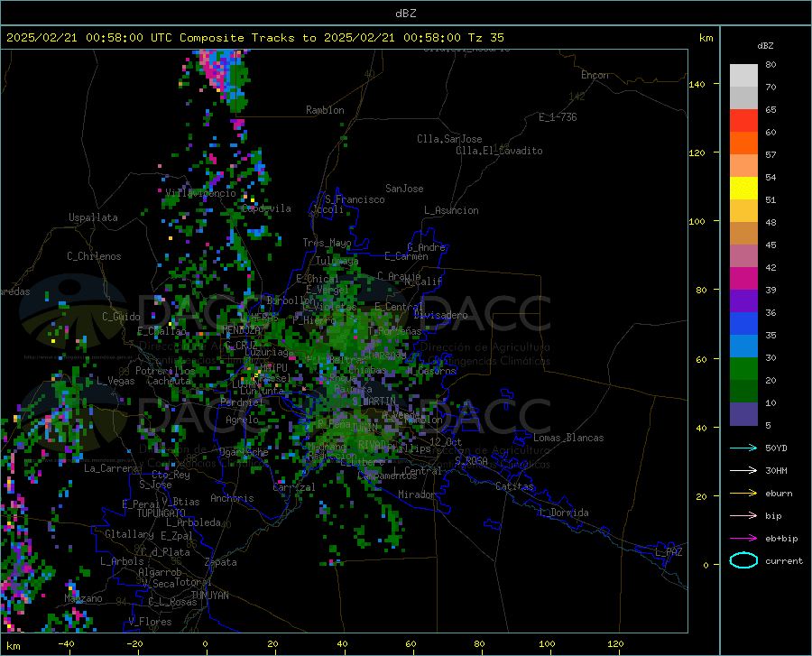Click the Anchoris label
812x656 pixels.
click(x=232, y=498)
